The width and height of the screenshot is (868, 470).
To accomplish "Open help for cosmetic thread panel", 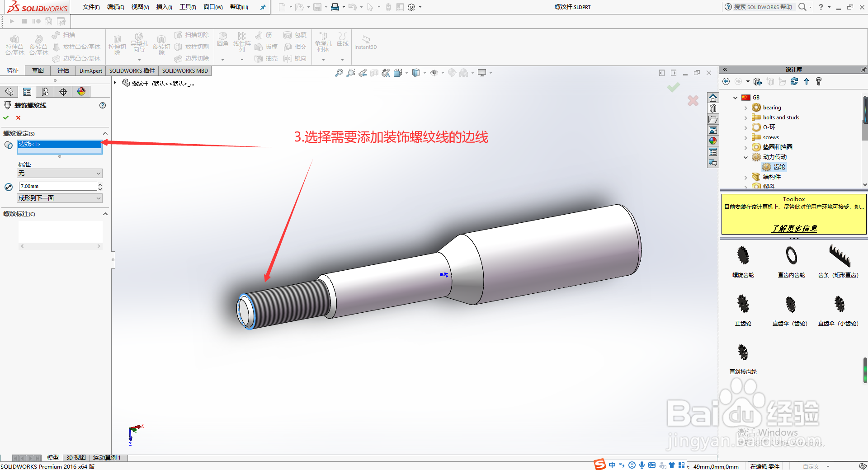I will coord(103,105).
